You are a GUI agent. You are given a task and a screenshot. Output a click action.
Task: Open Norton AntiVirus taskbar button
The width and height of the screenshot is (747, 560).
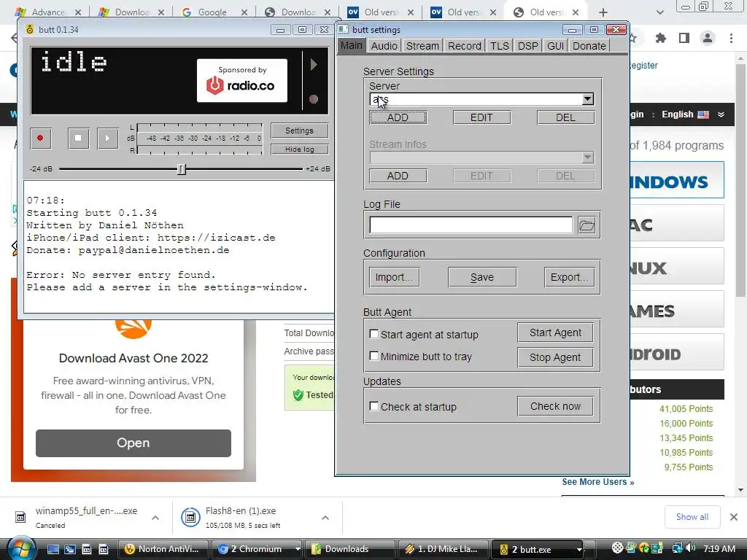pos(163,549)
